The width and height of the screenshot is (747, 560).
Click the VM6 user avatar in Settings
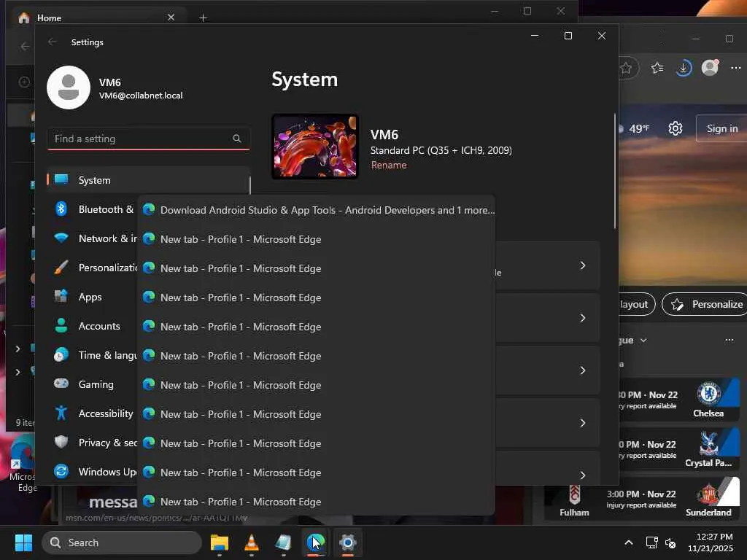click(69, 87)
